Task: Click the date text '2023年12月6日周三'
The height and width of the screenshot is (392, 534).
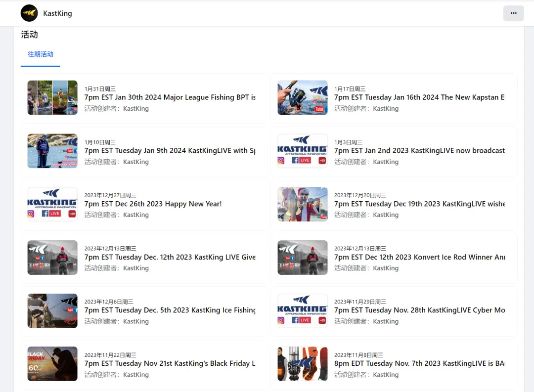Action: pos(109,302)
